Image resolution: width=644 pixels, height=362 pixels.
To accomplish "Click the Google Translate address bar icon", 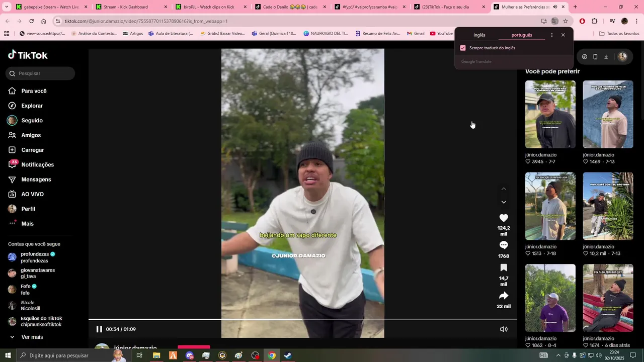I will (554, 21).
